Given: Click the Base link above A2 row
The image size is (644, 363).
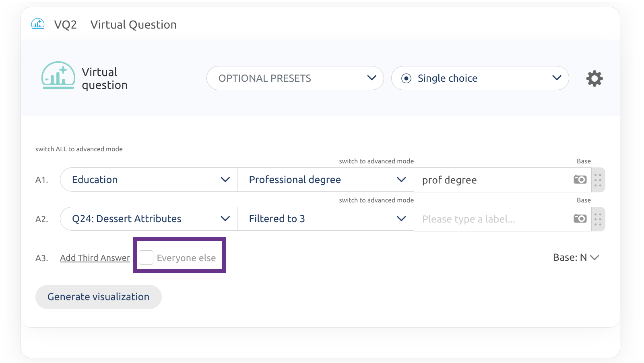Looking at the screenshot, I should (584, 200).
